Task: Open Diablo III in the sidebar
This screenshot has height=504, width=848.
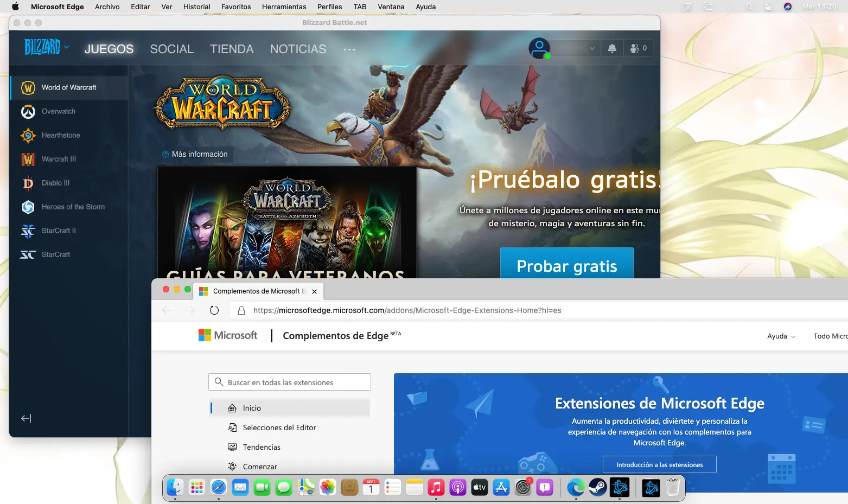Action: (x=69, y=183)
